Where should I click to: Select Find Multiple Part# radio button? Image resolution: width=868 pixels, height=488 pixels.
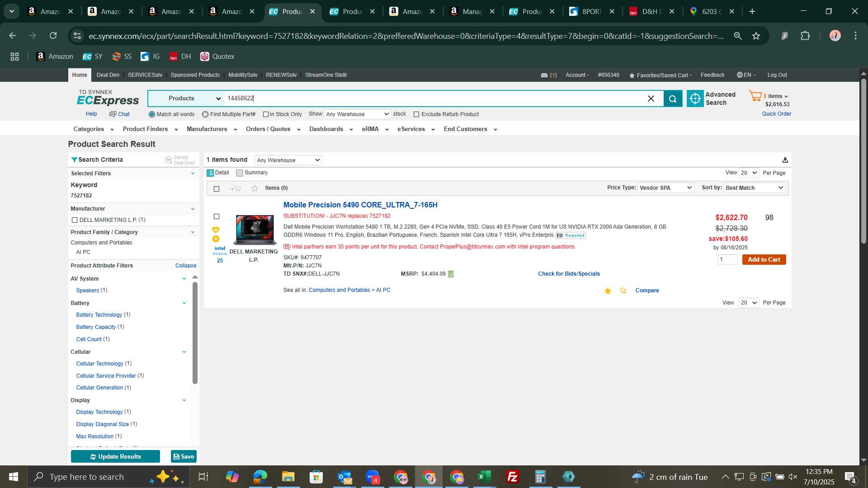205,114
